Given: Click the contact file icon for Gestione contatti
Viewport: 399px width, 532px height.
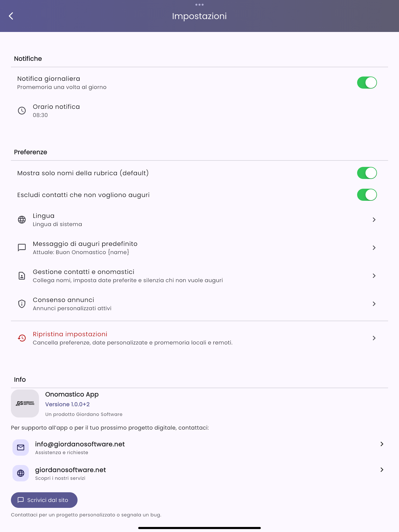Looking at the screenshot, I should tap(22, 276).
